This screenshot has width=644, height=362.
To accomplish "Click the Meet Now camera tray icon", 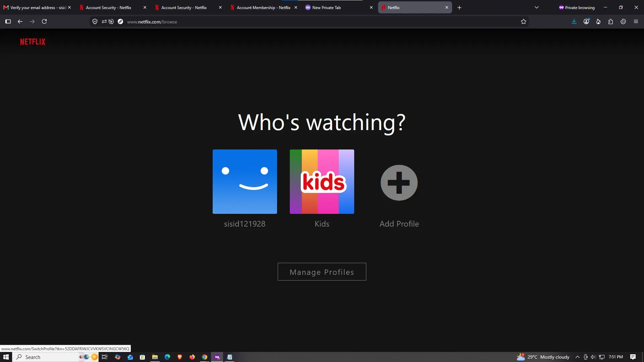I will [x=586, y=357].
